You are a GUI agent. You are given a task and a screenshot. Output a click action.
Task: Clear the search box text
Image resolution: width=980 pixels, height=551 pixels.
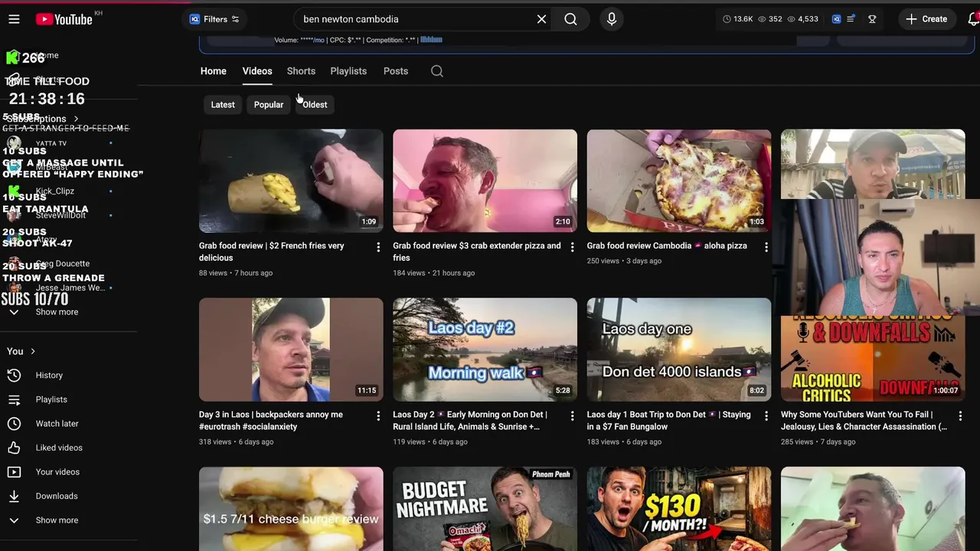tap(541, 19)
